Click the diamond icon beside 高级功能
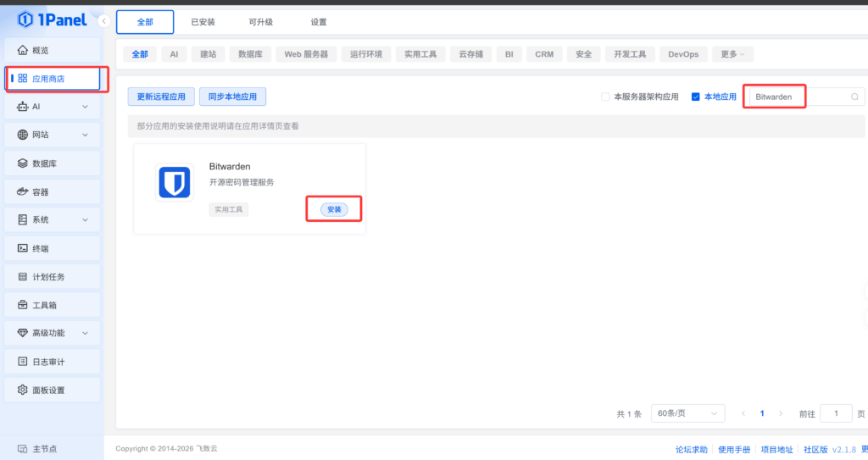This screenshot has width=868, height=460. 22,333
